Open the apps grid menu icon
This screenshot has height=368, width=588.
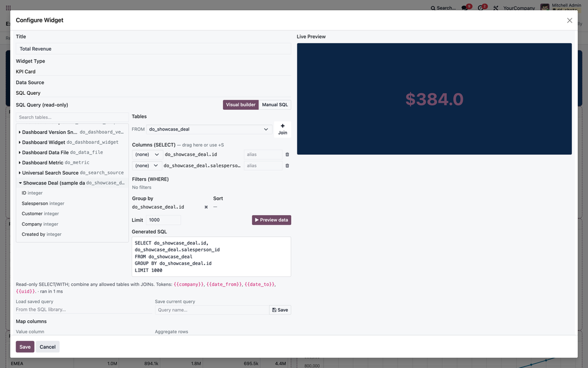(8, 7)
